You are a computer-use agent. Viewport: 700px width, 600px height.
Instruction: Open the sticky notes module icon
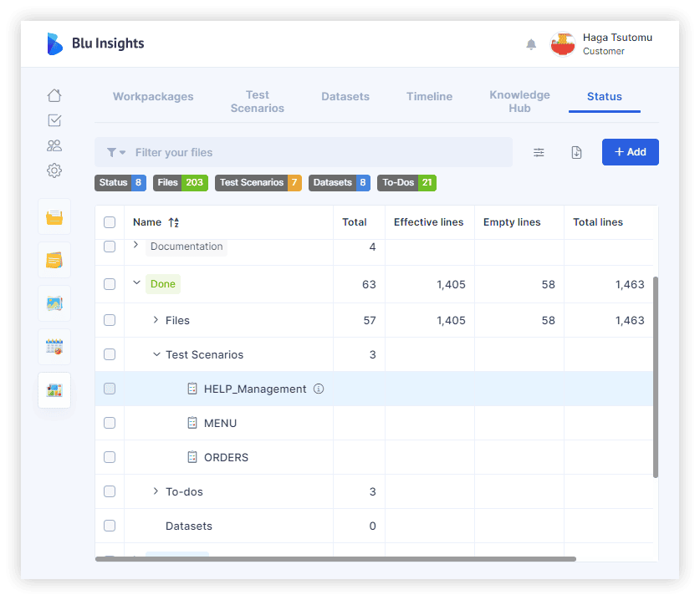pyautogui.click(x=54, y=260)
